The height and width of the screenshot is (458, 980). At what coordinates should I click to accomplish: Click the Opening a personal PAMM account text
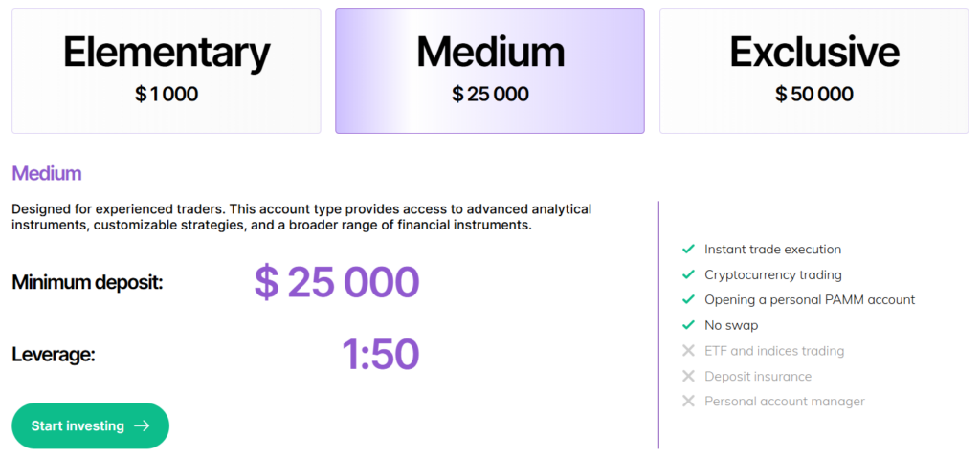coord(810,300)
